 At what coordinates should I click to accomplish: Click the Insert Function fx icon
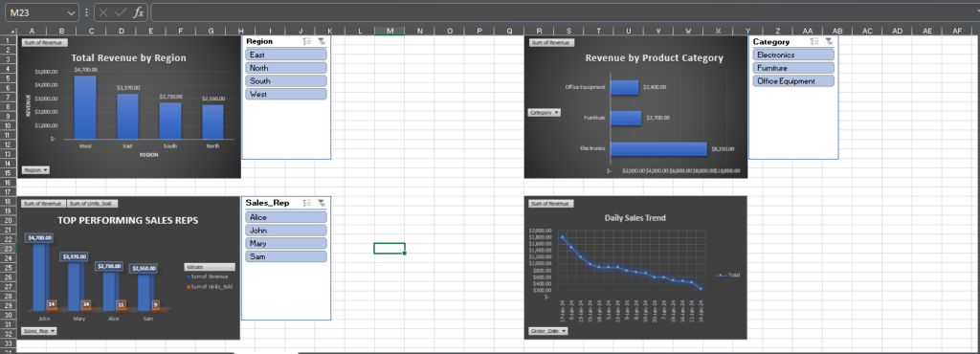pos(139,12)
